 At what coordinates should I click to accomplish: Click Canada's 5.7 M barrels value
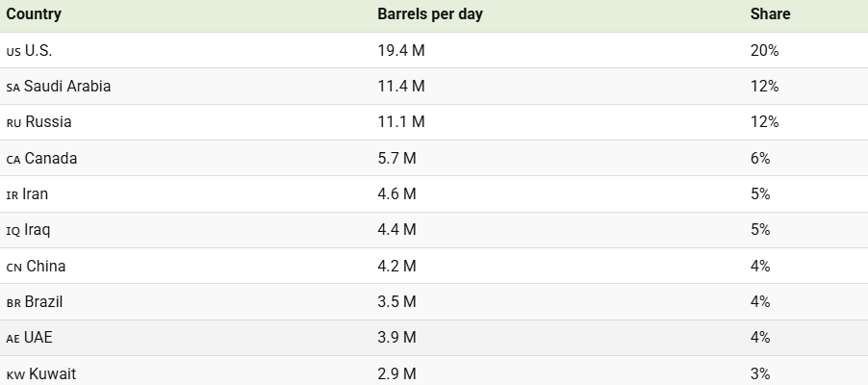pos(396,158)
